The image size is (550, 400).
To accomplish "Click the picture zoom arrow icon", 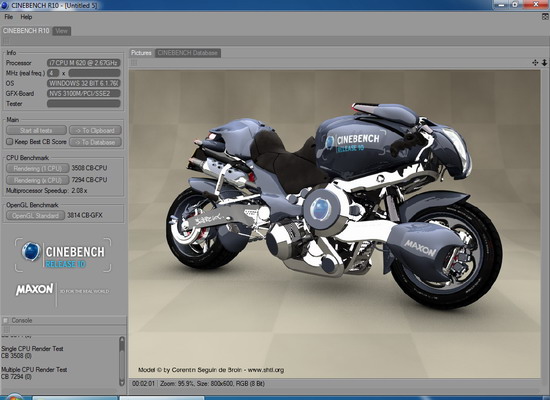I will coord(544,63).
